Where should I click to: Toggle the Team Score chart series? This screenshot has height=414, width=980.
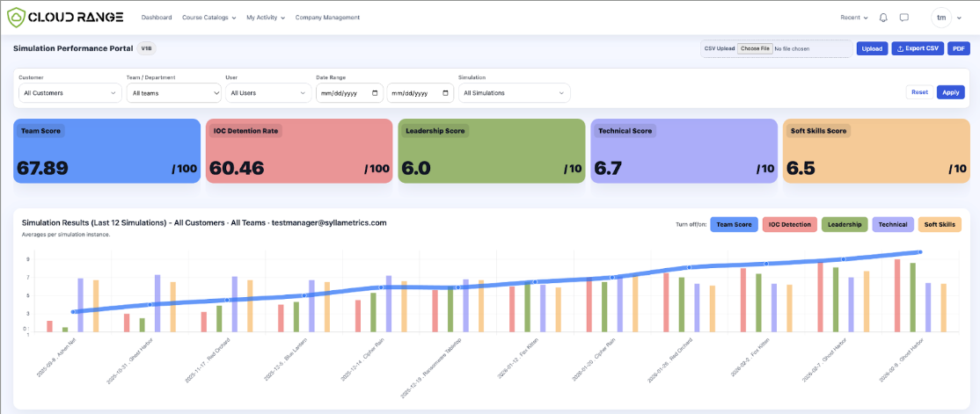pyautogui.click(x=735, y=224)
